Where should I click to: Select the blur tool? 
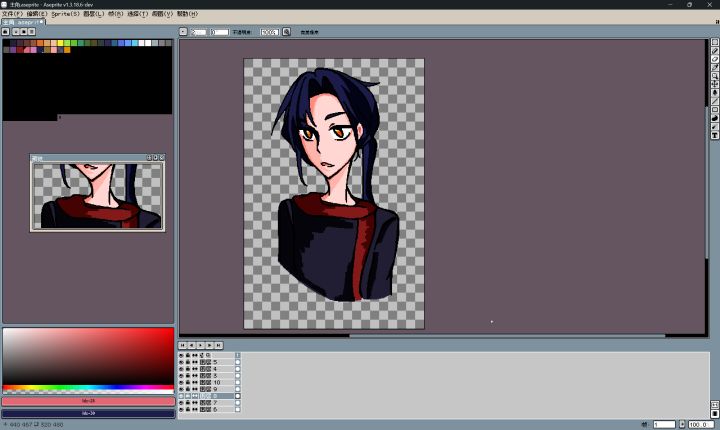[715, 127]
